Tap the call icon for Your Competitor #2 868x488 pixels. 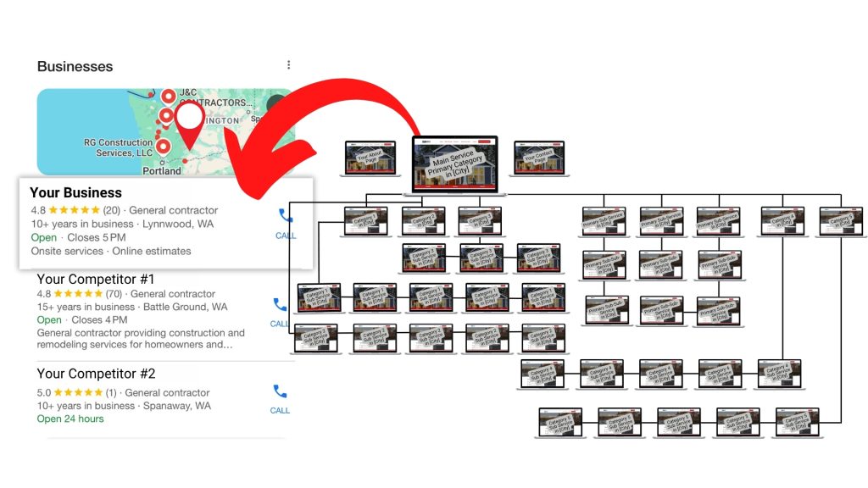280,391
